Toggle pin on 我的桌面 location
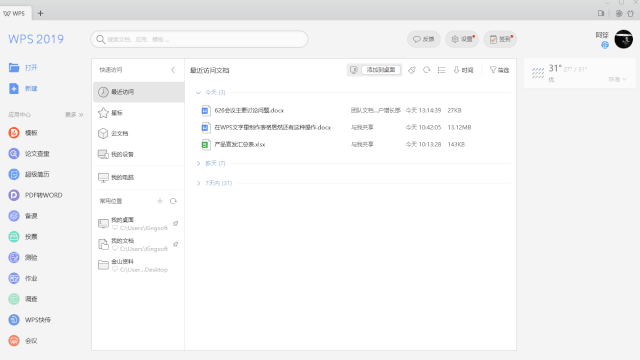The width and height of the screenshot is (640, 360). pos(176,223)
